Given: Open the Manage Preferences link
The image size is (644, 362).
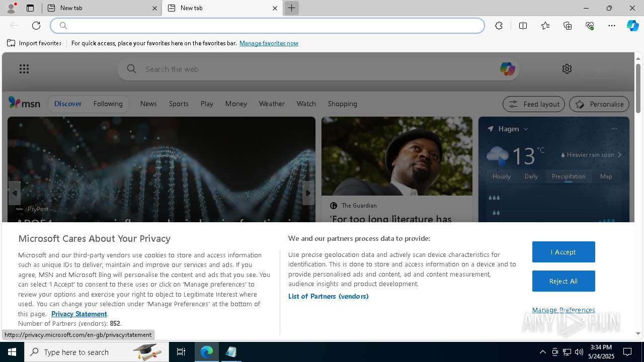Looking at the screenshot, I should pyautogui.click(x=563, y=310).
